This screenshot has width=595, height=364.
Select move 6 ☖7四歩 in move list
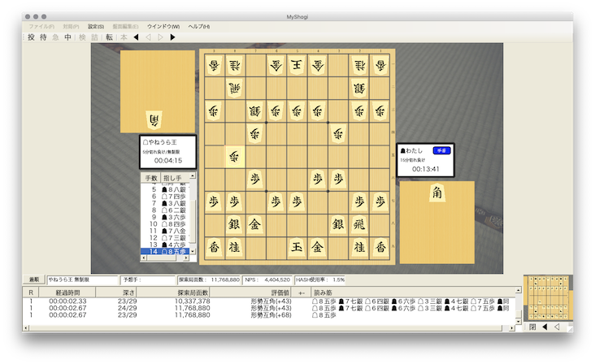tap(165, 197)
